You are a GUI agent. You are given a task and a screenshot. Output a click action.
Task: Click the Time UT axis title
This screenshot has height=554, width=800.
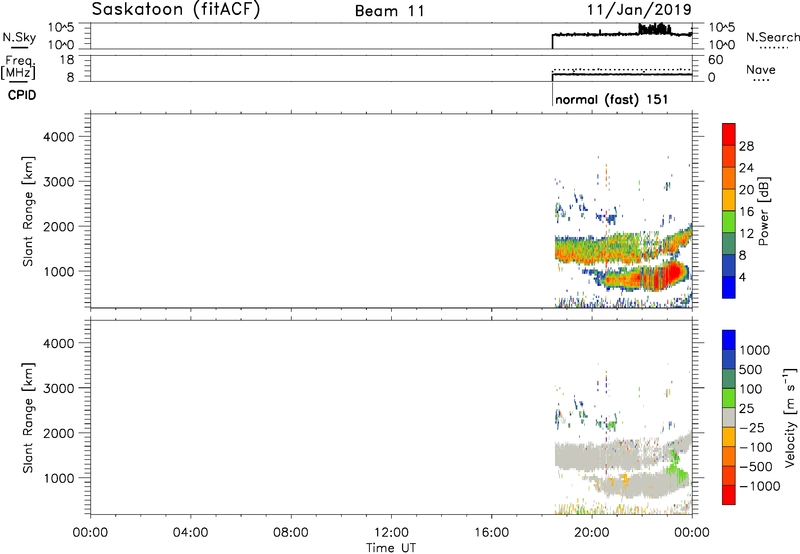click(391, 548)
